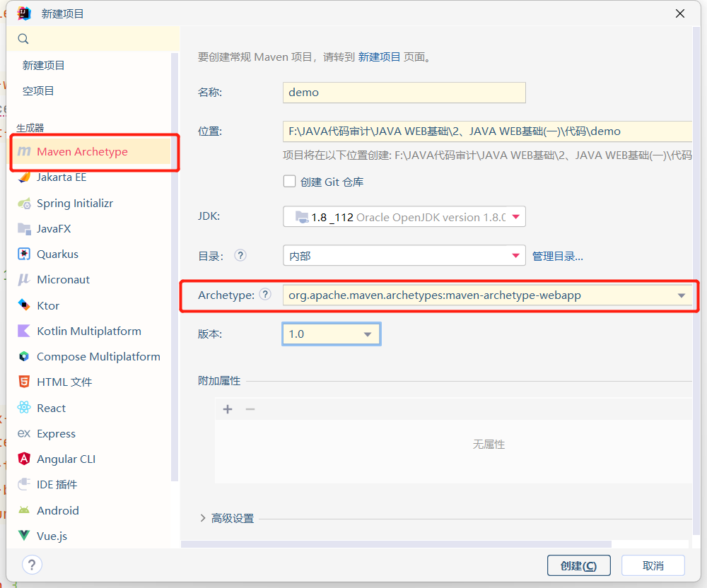Open the 管理目录... manage catalogs link
The height and width of the screenshot is (588, 707).
tap(558, 256)
